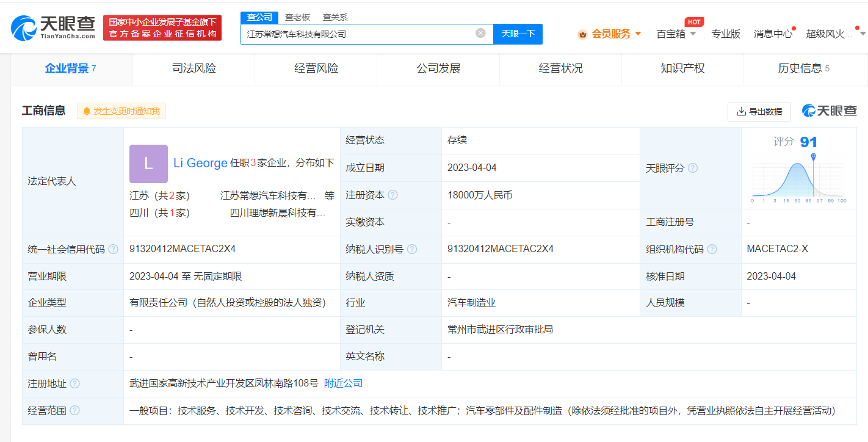The image size is (868, 442).
Task: Switch to the 历史信息 tab
Action: click(x=803, y=68)
